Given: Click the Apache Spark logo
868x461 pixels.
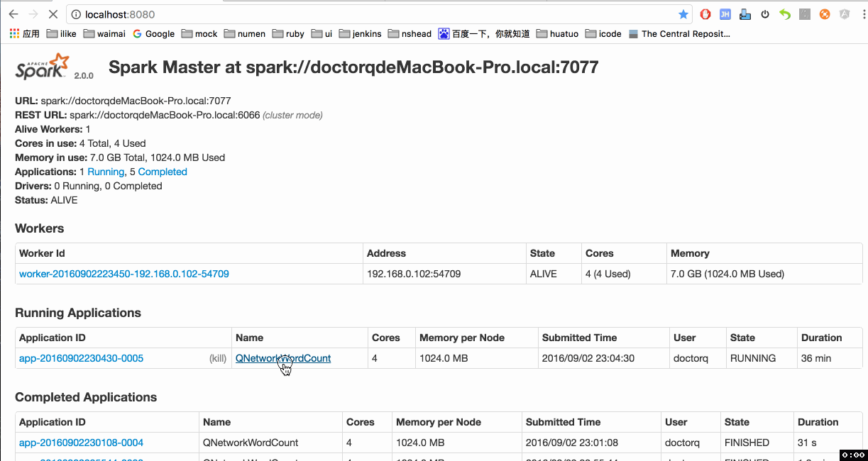Looking at the screenshot, I should tap(43, 67).
